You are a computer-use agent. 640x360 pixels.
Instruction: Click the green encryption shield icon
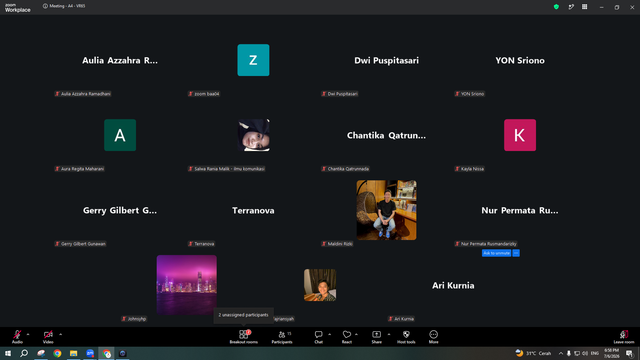click(x=556, y=7)
